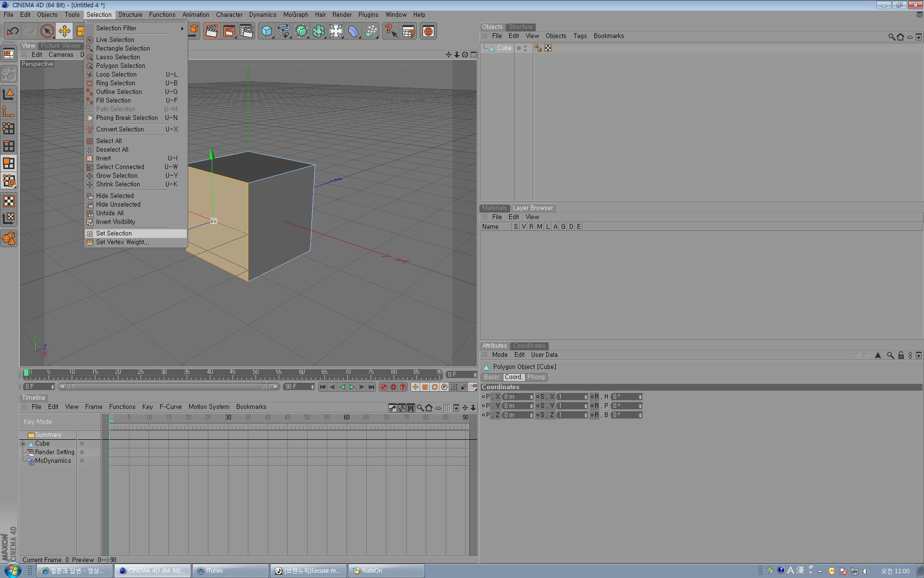
Task: Select the Scale tool in toolbar
Action: tap(80, 31)
